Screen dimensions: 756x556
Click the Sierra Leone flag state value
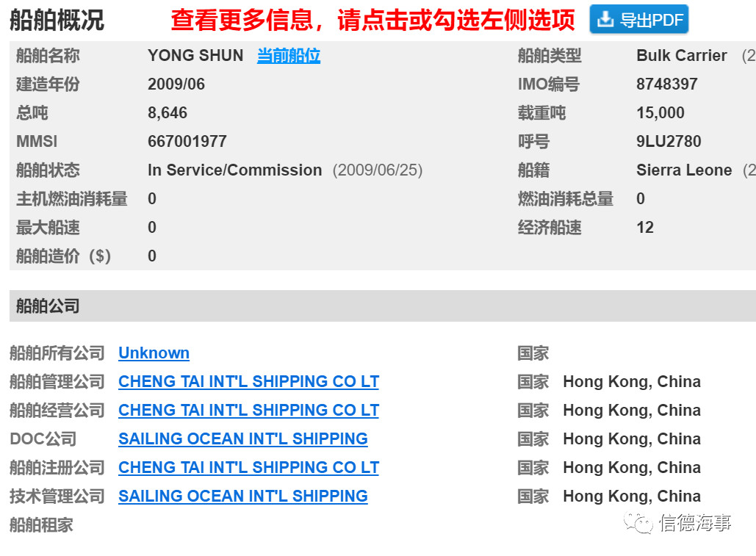pyautogui.click(x=684, y=170)
